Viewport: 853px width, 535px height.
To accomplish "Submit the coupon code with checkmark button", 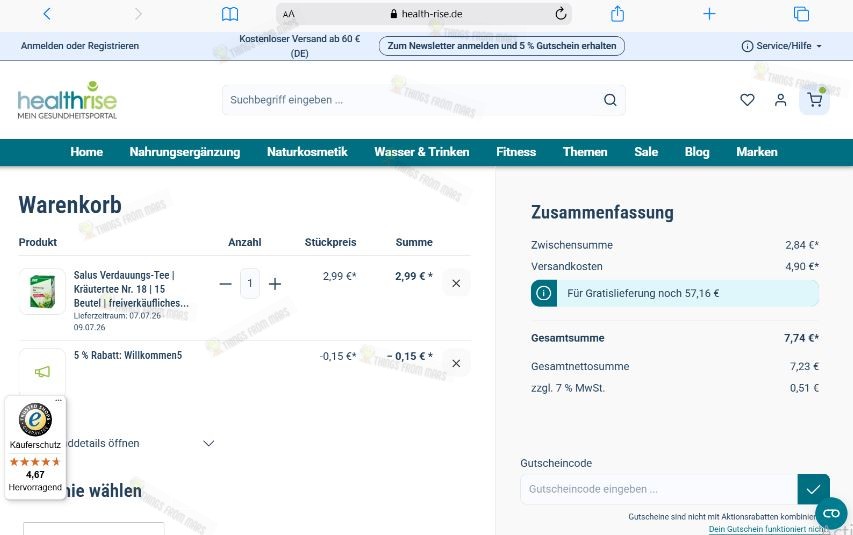I will coord(813,489).
